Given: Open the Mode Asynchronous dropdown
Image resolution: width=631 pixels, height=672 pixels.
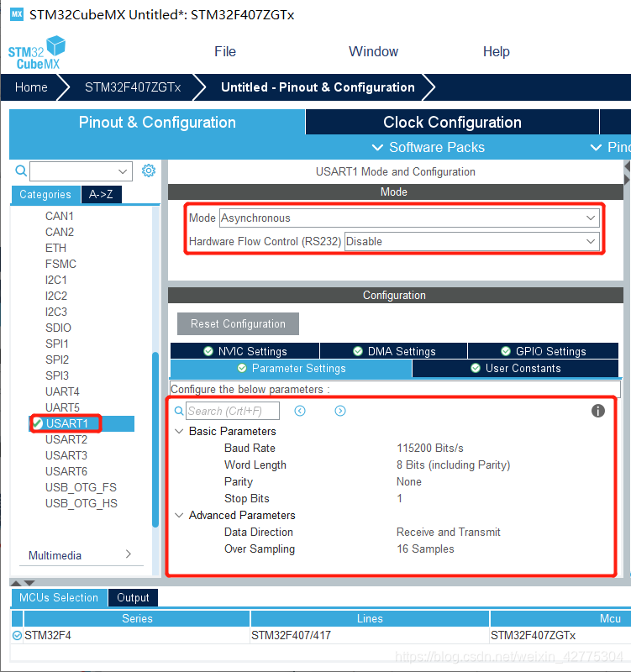Looking at the screenshot, I should 409,218.
